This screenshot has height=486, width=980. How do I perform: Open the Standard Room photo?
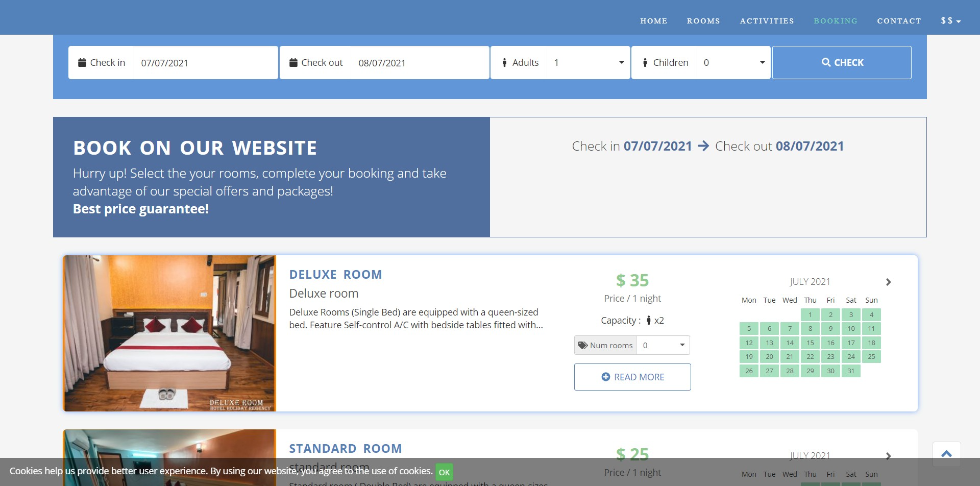click(x=169, y=457)
